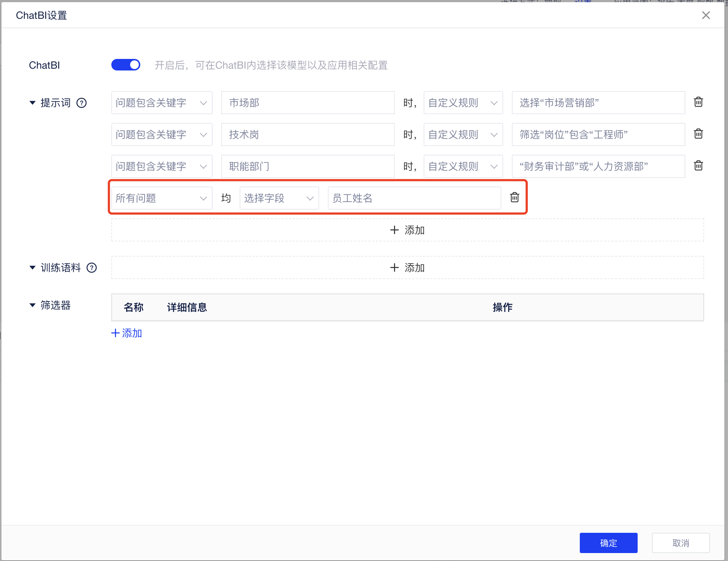Close the ChatBI设置 dialog
The image size is (728, 561).
point(706,15)
